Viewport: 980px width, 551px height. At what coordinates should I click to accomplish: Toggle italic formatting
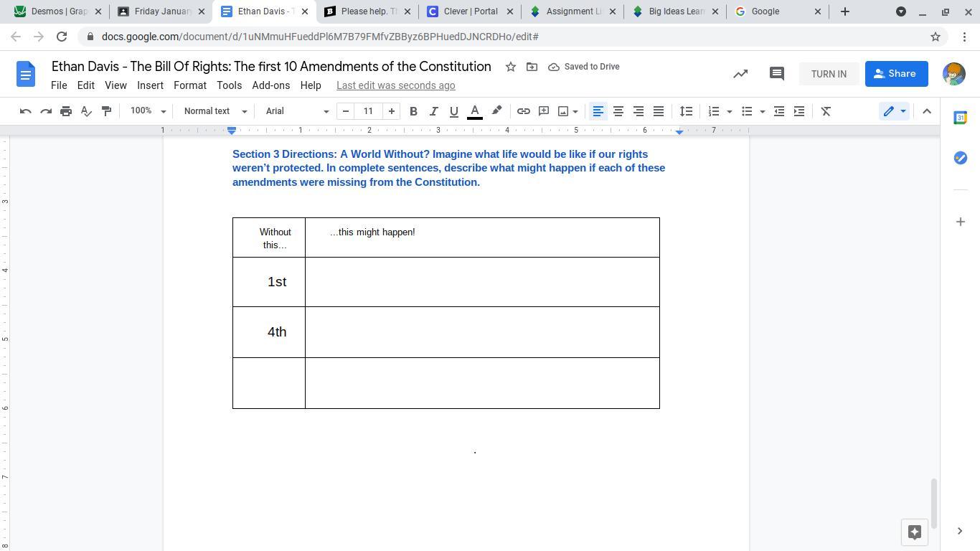click(x=433, y=111)
